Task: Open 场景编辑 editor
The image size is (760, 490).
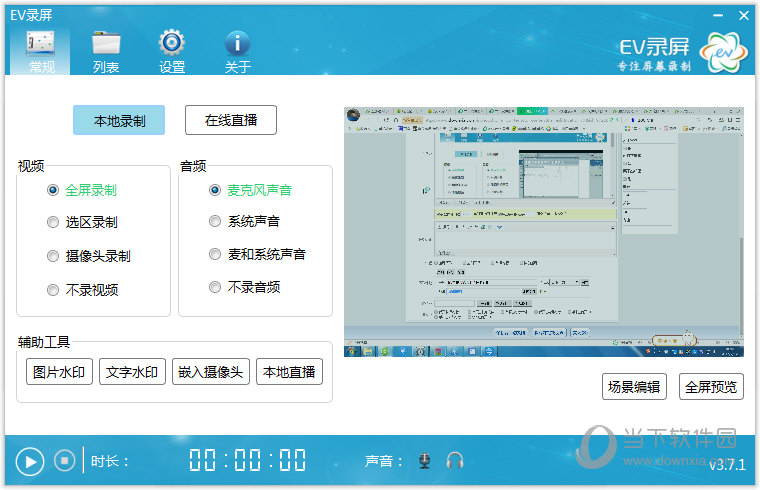Action: click(x=634, y=387)
